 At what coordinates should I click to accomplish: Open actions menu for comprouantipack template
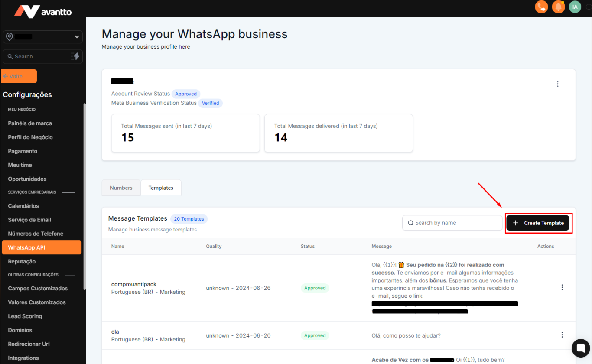click(562, 287)
